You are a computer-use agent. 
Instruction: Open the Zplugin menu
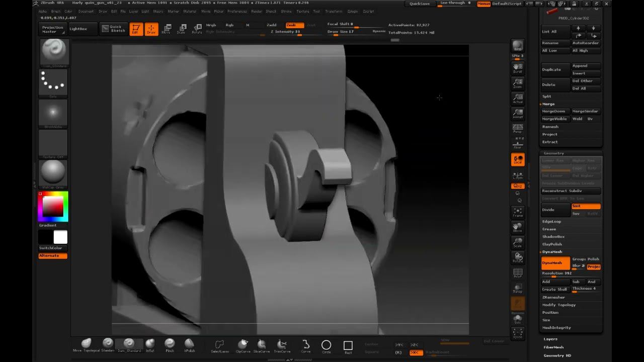pos(353,11)
